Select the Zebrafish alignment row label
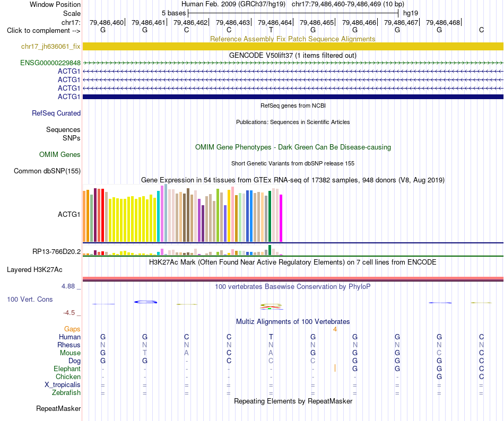The image size is (504, 421). (66, 392)
